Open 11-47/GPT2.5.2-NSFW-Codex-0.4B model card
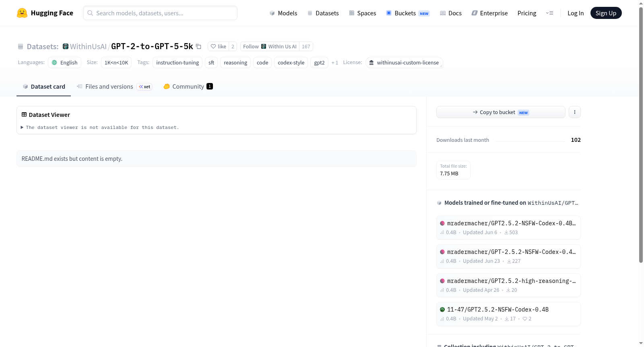The width and height of the screenshot is (644, 347). pyautogui.click(x=508, y=314)
